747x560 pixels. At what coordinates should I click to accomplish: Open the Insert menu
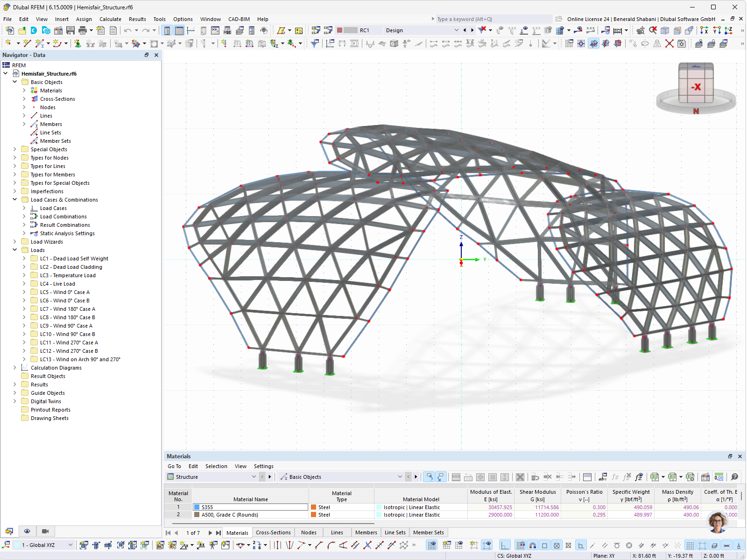(62, 19)
